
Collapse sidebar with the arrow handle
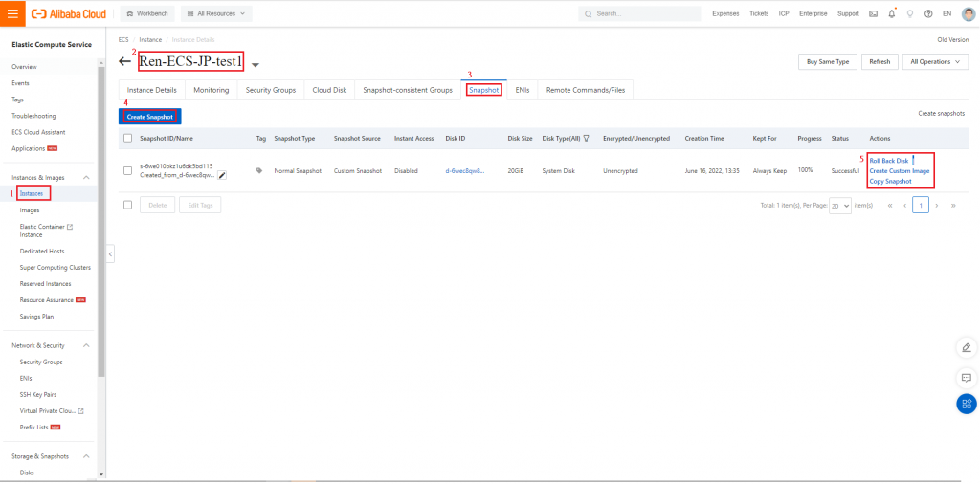tap(110, 254)
